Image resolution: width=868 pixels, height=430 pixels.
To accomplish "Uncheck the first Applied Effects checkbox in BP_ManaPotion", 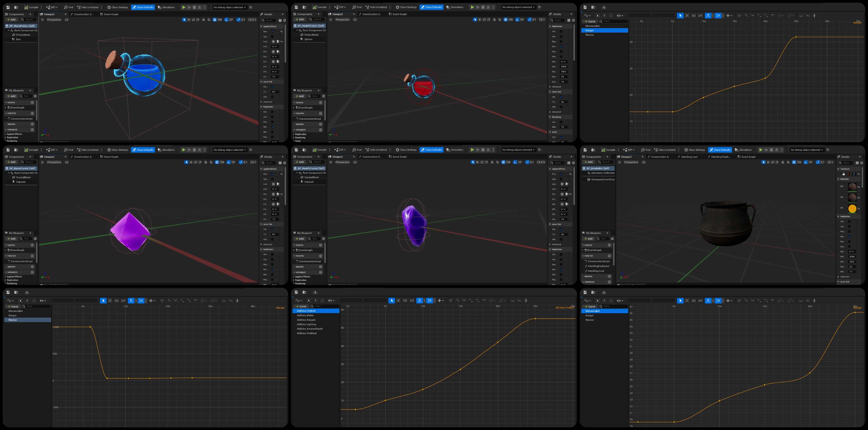I will coord(272,32).
